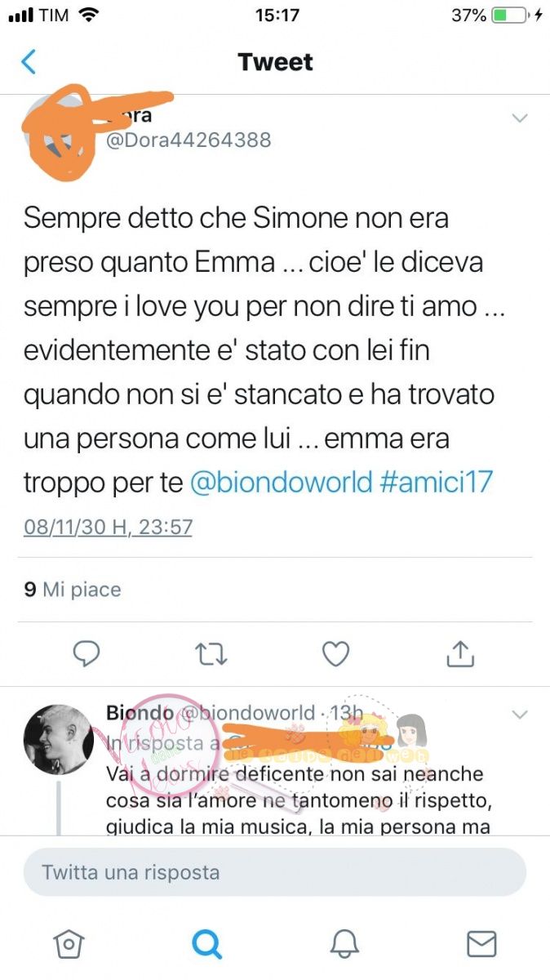Screen dimensions: 550x980
Task: Open the Home tab in bottom bar
Action: pos(69,943)
